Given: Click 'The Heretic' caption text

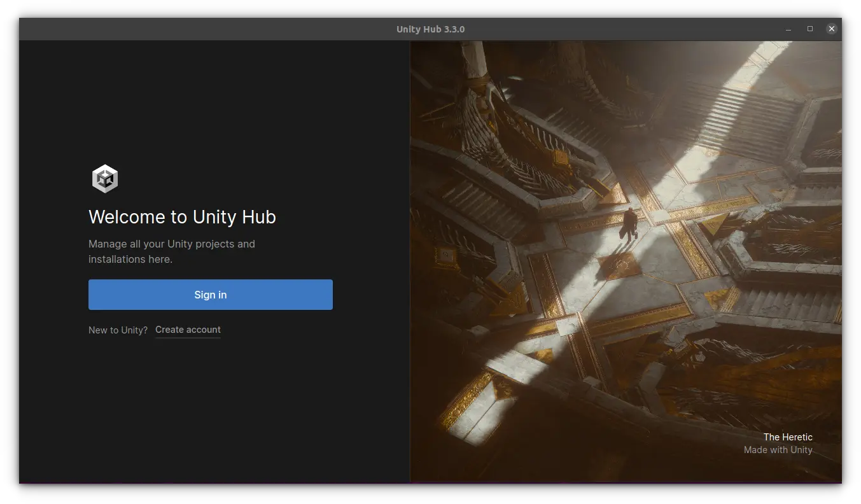Looking at the screenshot, I should coord(788,437).
